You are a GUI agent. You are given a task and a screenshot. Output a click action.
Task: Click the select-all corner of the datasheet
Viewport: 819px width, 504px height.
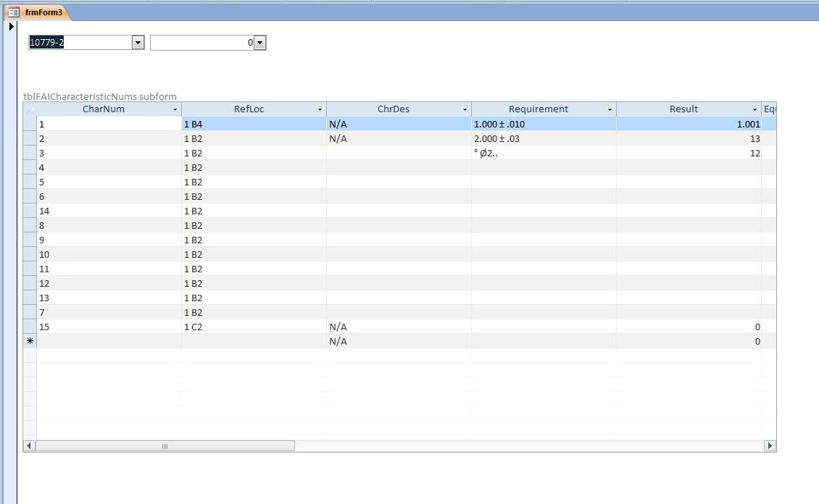[x=30, y=109]
